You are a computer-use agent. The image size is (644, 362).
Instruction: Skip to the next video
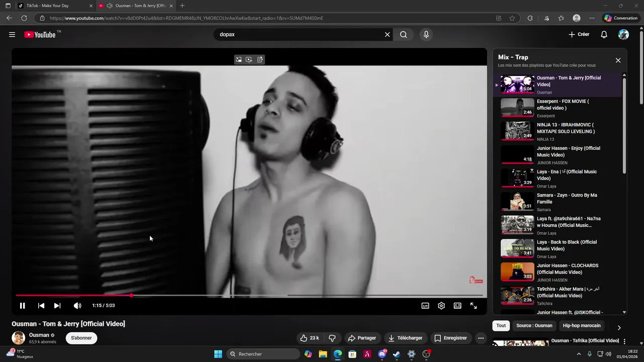[x=57, y=306]
